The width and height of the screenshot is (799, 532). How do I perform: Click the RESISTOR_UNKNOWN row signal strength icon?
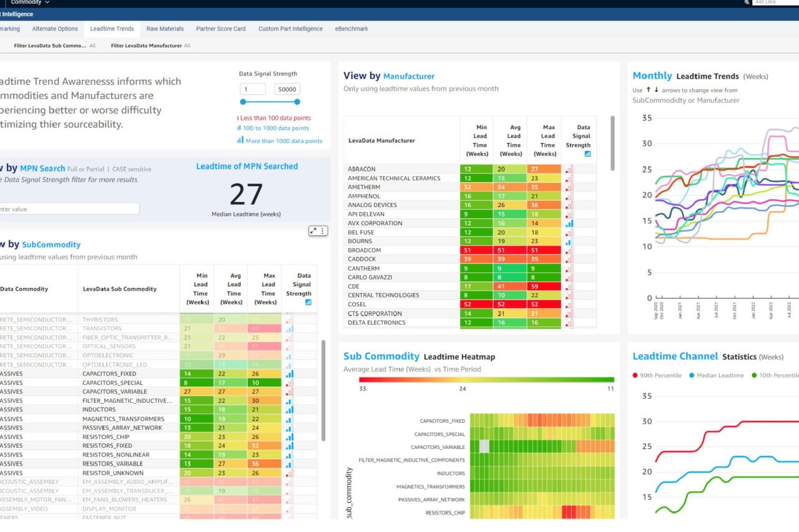tap(290, 473)
